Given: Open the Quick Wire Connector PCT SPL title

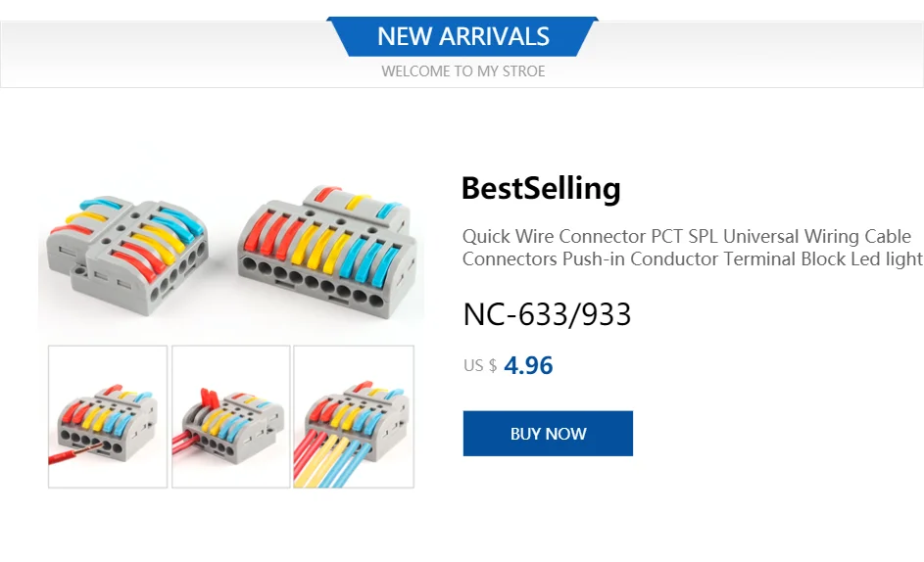Looking at the screenshot, I should click(686, 237).
